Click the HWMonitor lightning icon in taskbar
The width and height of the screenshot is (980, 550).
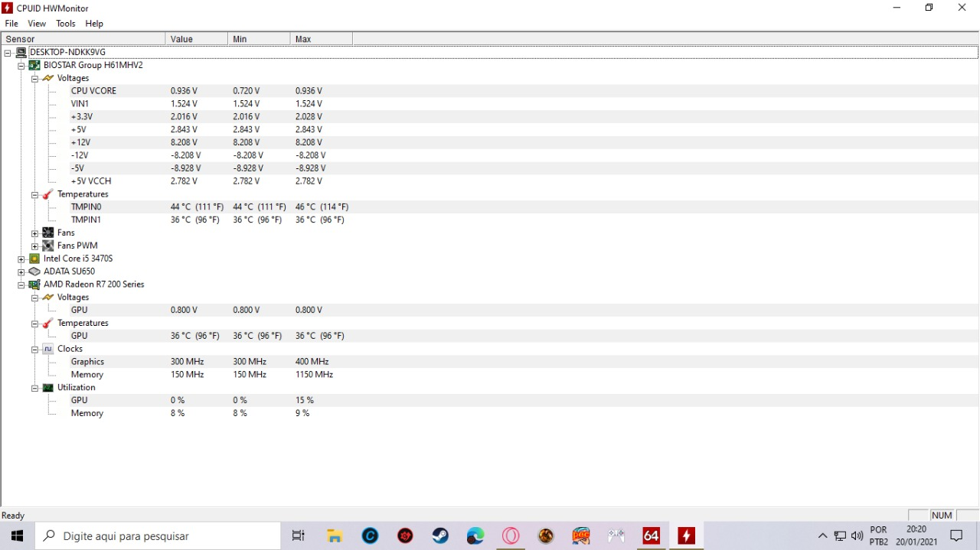tap(686, 536)
